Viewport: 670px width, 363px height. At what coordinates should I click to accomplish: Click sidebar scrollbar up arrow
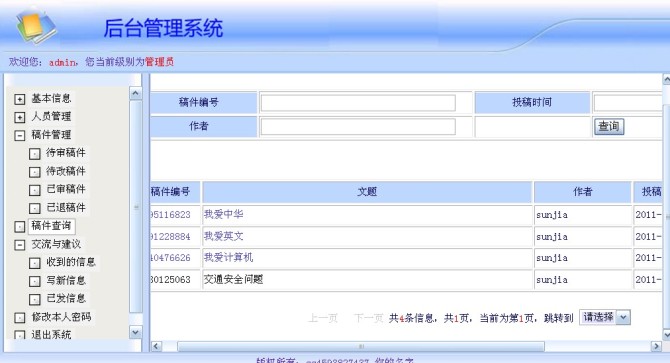pyautogui.click(x=135, y=93)
